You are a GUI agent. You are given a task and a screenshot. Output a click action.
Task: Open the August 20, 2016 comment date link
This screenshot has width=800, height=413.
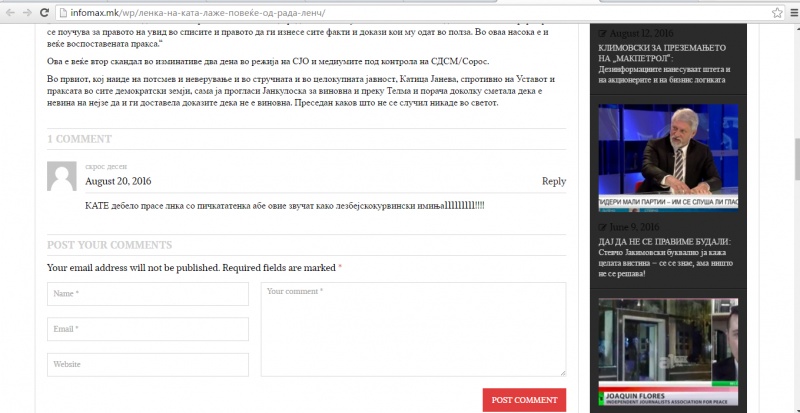118,181
